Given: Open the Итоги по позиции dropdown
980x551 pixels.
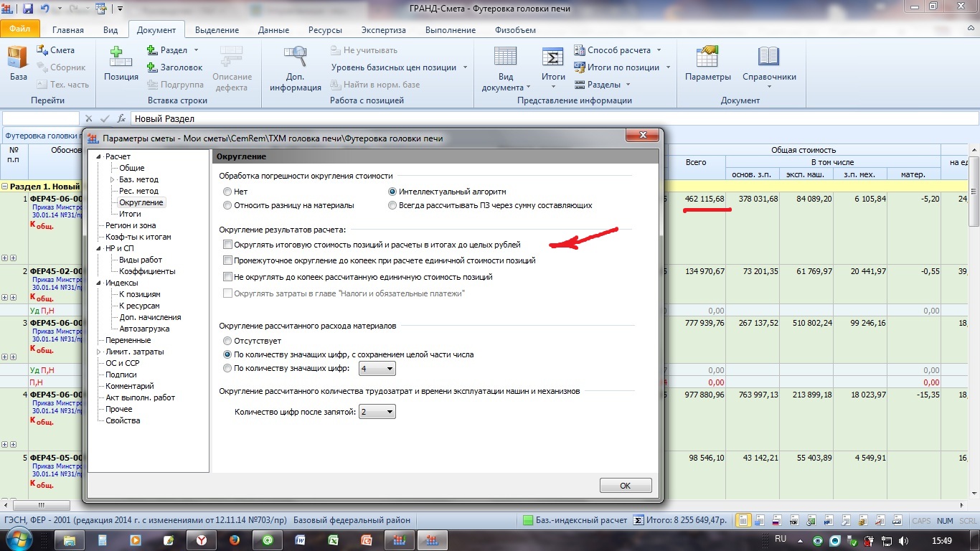Looking at the screenshot, I should [x=622, y=67].
